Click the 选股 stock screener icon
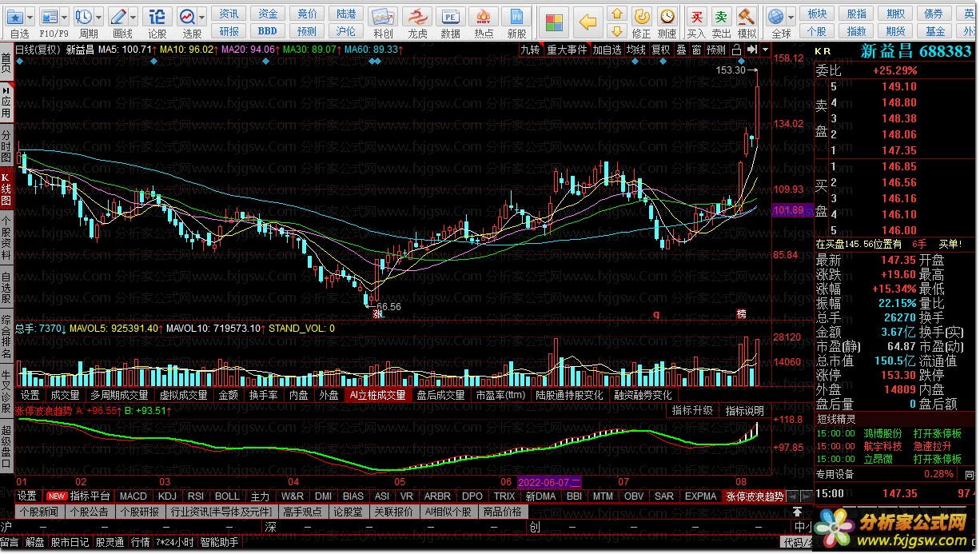980x554 pixels. click(187, 16)
